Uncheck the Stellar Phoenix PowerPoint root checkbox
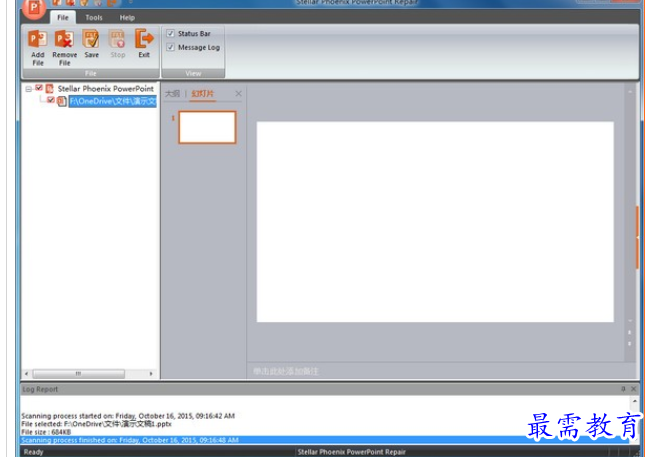This screenshot has width=649, height=457. click(39, 88)
